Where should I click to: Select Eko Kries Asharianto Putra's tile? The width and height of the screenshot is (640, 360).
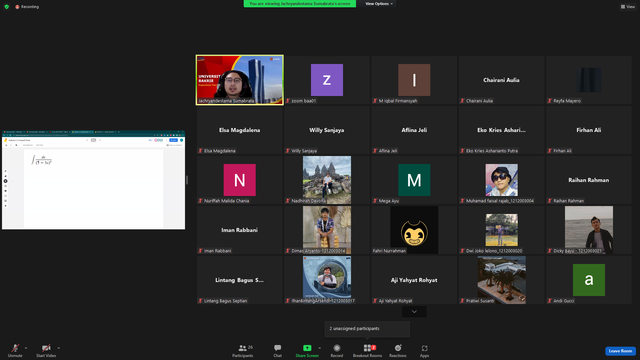tap(501, 130)
